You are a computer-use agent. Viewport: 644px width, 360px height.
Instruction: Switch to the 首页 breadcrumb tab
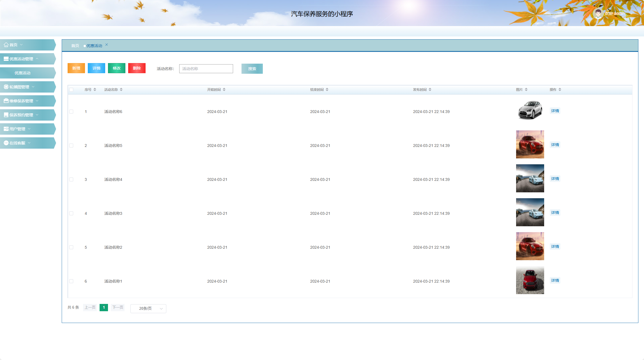[75, 46]
